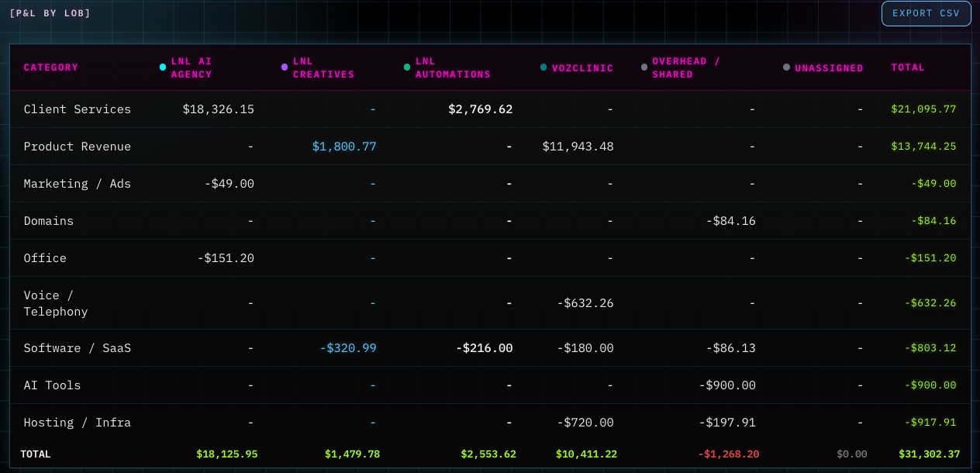Click the cyan dot beside LNL AI Agency
The image size is (980, 473).
[x=163, y=67]
